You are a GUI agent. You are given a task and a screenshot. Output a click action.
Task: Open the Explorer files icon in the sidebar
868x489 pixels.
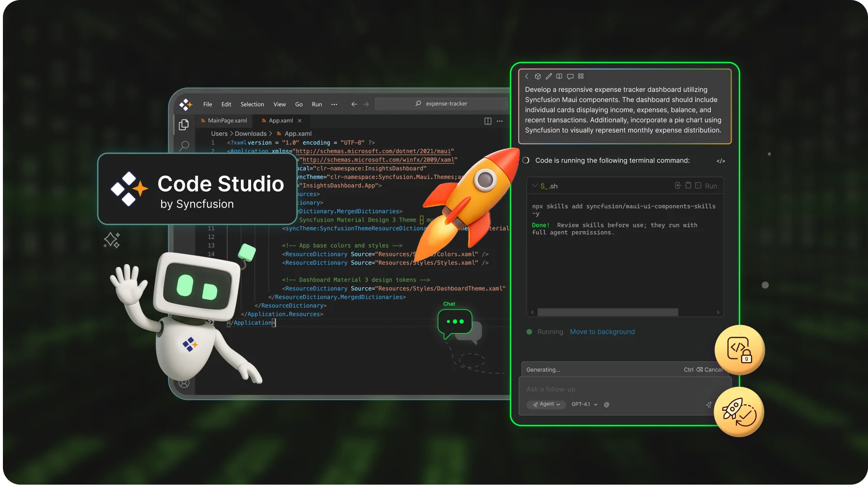[x=183, y=125]
